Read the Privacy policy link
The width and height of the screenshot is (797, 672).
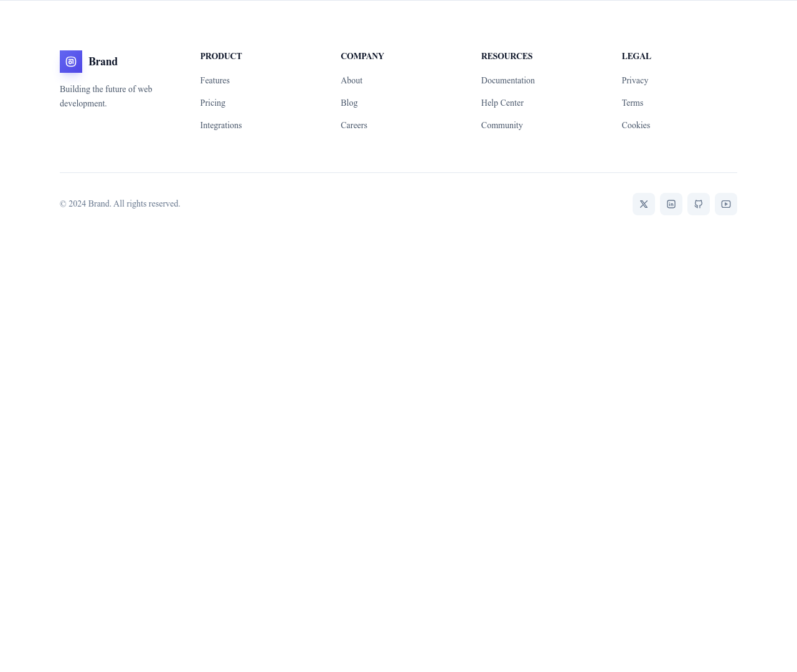634,80
